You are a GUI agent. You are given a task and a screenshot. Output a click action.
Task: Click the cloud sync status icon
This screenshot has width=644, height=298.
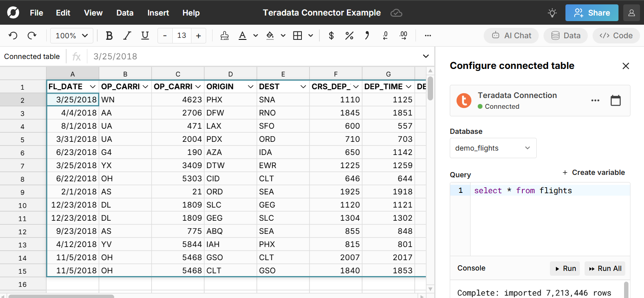(x=396, y=13)
